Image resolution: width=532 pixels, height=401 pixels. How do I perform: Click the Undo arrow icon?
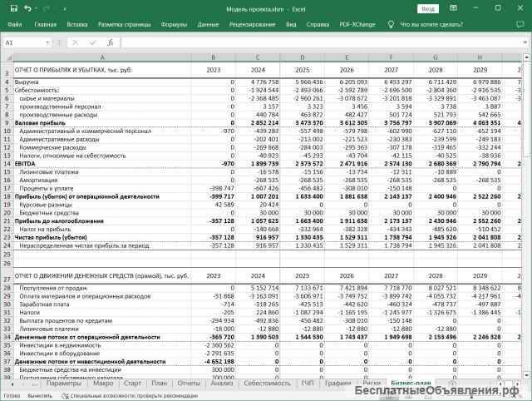pos(27,8)
